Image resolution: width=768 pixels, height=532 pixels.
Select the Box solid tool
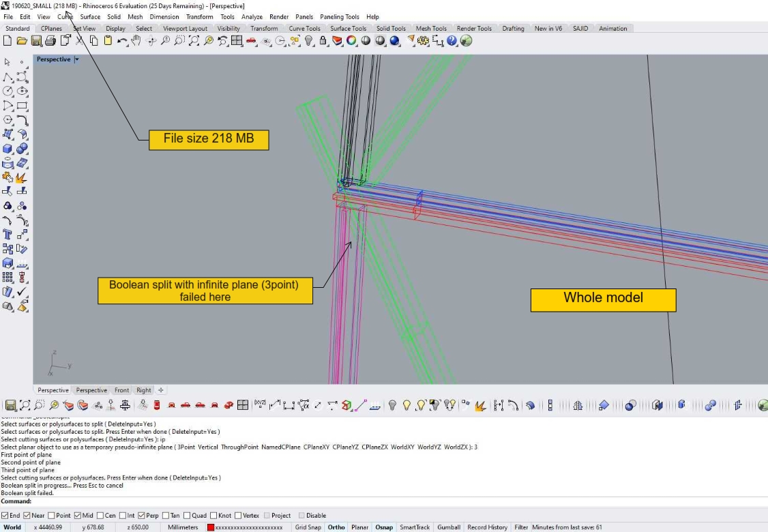(x=8, y=149)
